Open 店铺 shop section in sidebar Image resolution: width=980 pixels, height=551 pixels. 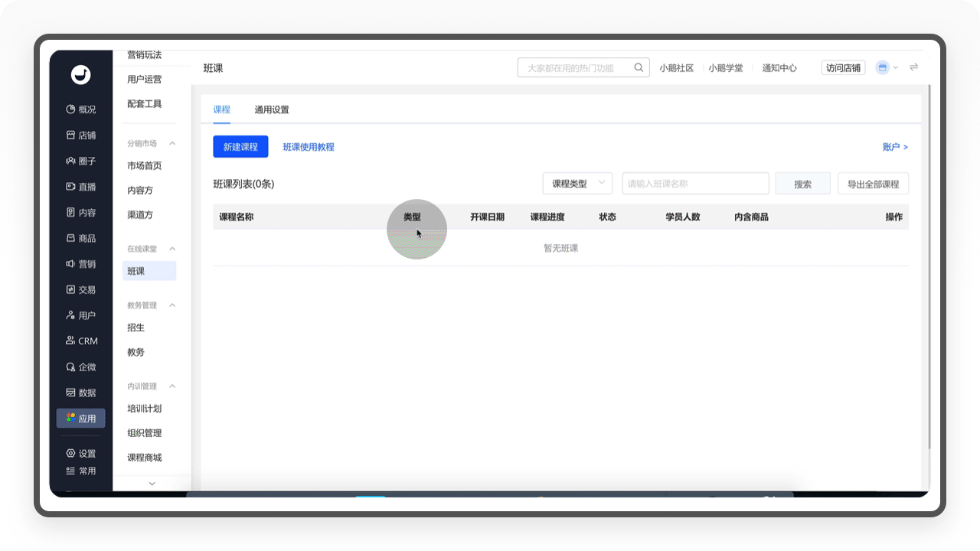80,135
